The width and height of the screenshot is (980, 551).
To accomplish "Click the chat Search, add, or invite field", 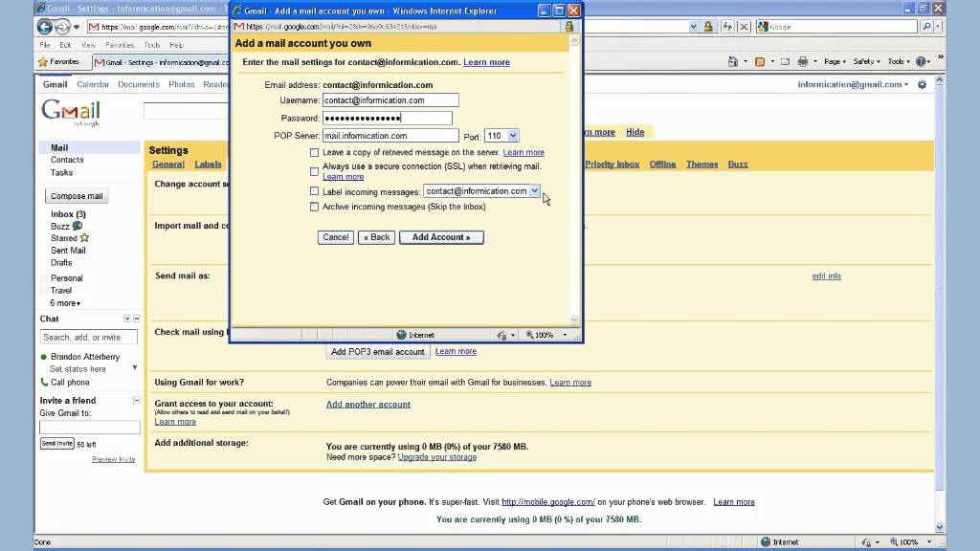I will [89, 338].
